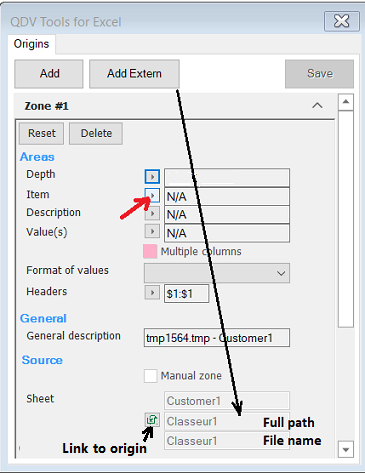The height and width of the screenshot is (473, 365).
Task: Click the Format of values label
Action: point(67,270)
